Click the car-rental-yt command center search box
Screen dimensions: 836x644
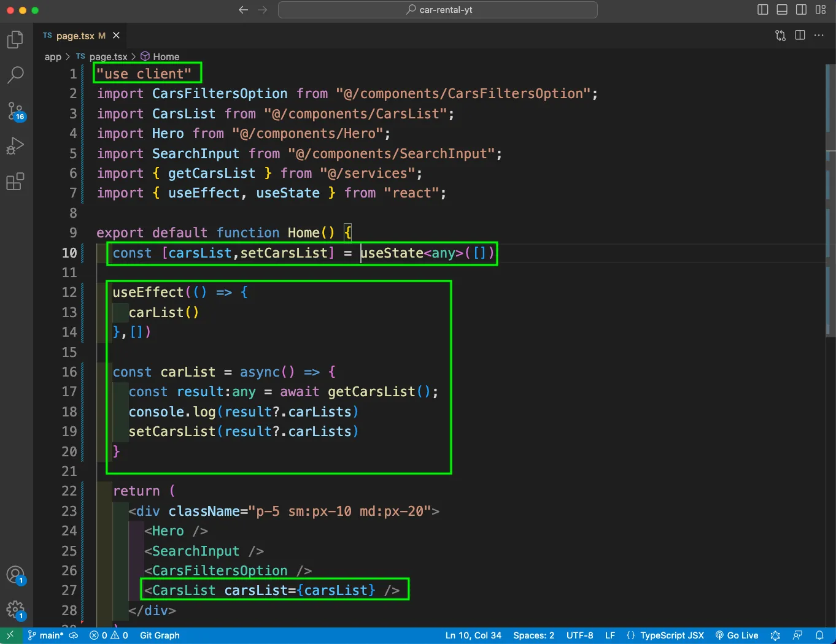pyautogui.click(x=438, y=10)
